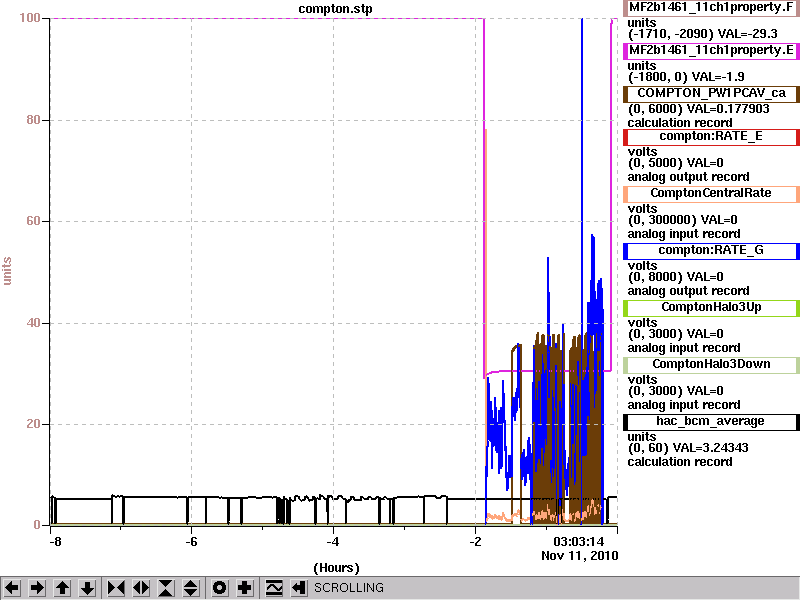Select compton:RATE_E red legend box
The image size is (800, 600).
(x=711, y=136)
